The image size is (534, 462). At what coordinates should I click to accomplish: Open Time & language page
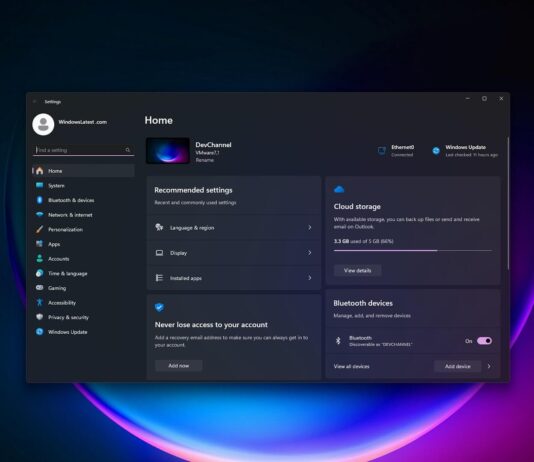pyautogui.click(x=84, y=273)
